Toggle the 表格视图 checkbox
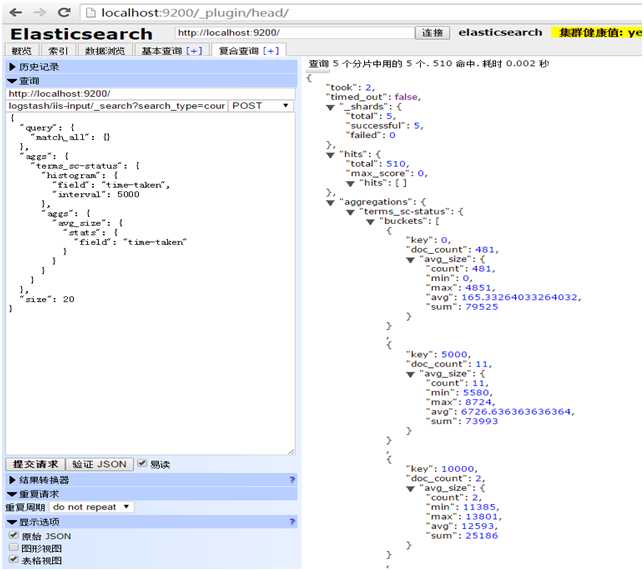Screen dimensions: 644x571 pyautogui.click(x=14, y=560)
